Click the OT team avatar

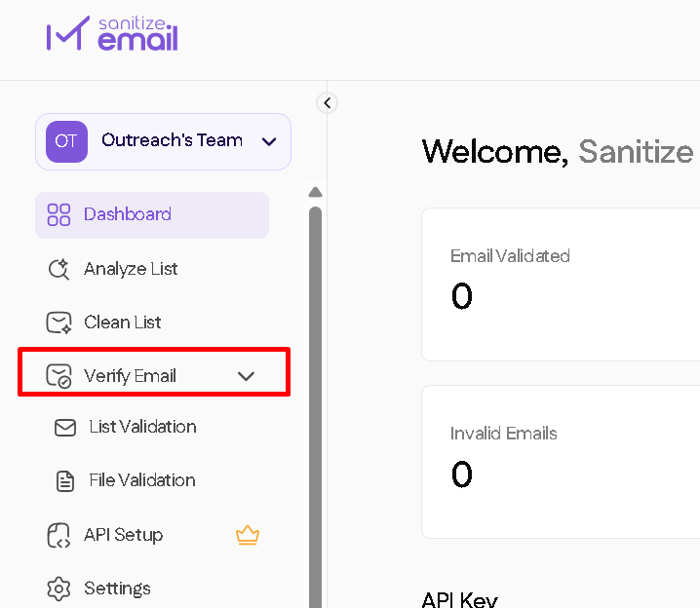[x=66, y=141]
